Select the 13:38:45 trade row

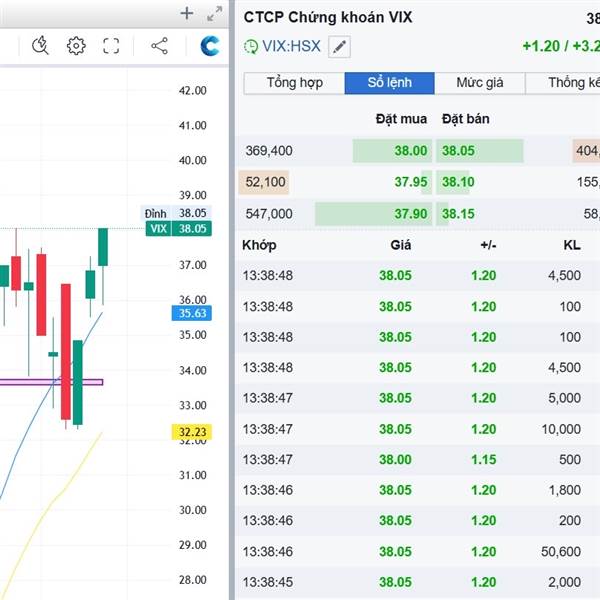(417, 582)
